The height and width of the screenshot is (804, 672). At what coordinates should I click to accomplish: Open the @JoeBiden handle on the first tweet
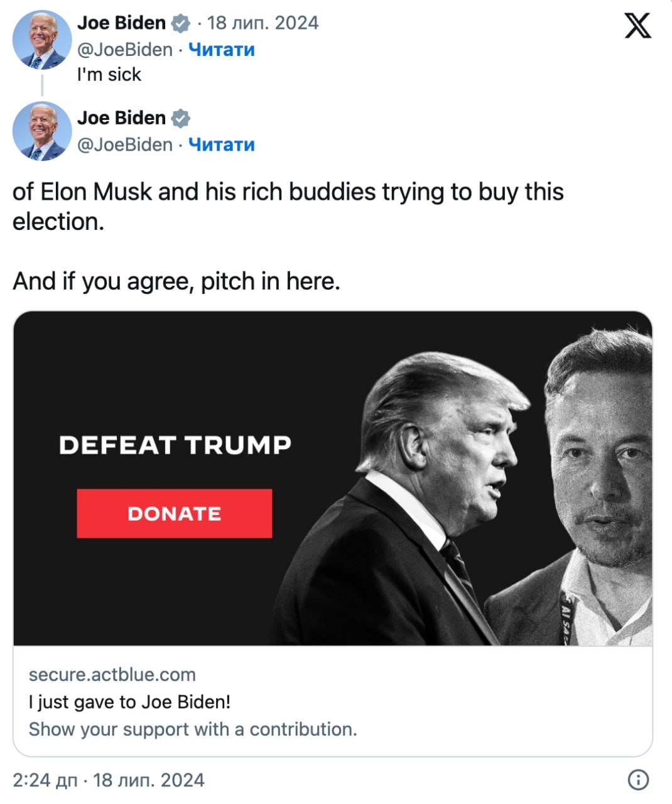[124, 50]
